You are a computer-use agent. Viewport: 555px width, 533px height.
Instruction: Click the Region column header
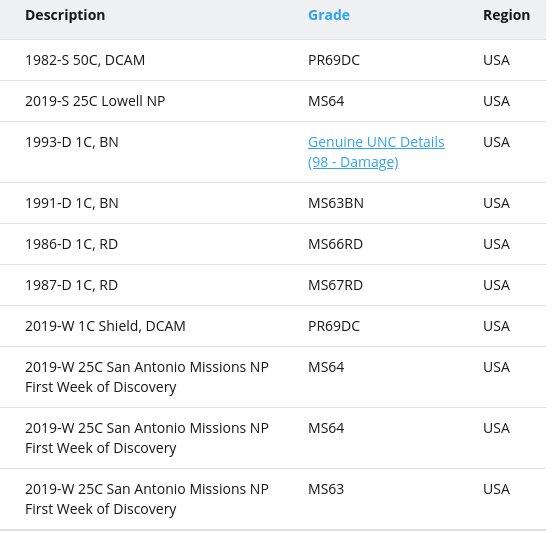click(x=506, y=15)
